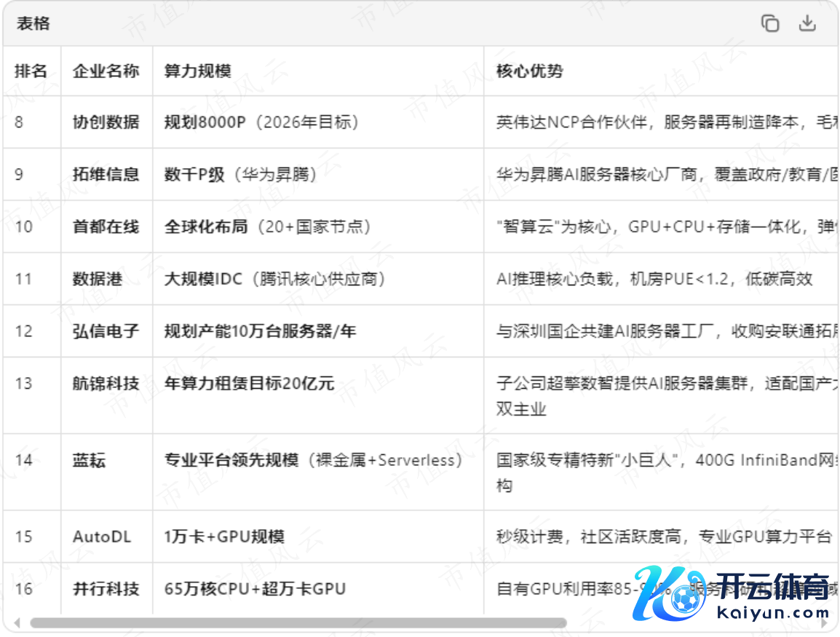Click the right scroll arrow

(x=825, y=623)
